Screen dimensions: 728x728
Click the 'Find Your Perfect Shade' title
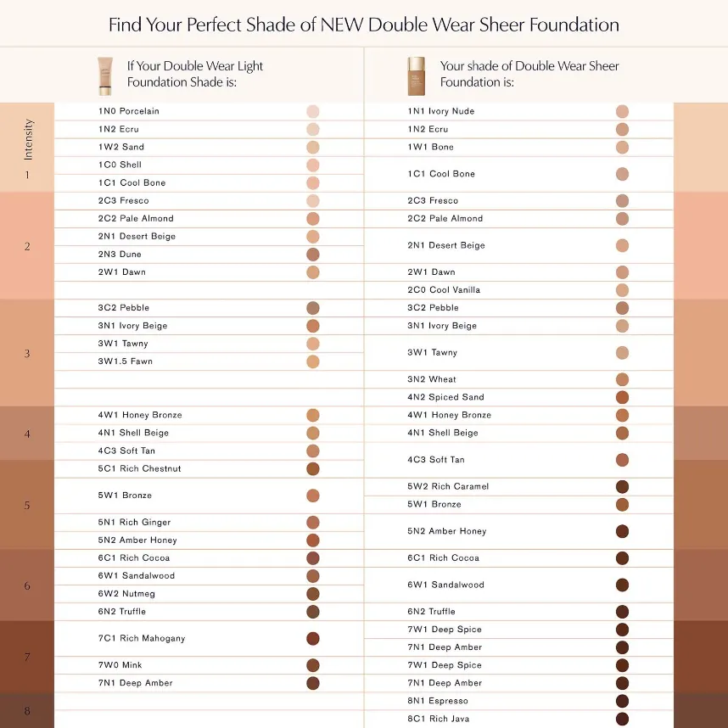coord(364,25)
